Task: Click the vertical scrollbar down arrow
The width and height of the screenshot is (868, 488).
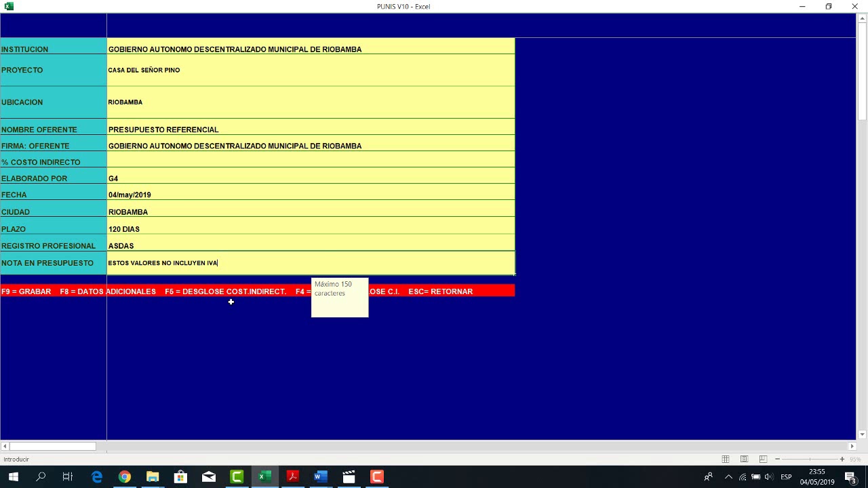Action: (x=862, y=434)
